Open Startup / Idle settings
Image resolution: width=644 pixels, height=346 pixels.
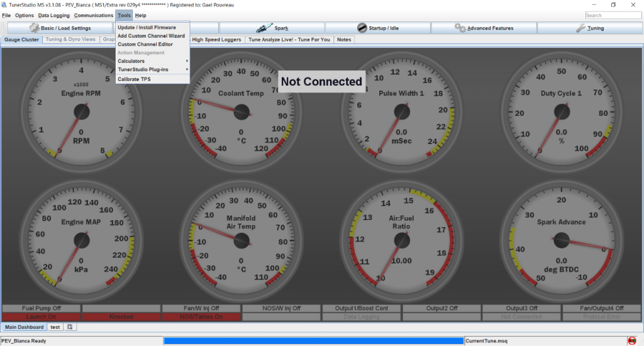pyautogui.click(x=378, y=28)
